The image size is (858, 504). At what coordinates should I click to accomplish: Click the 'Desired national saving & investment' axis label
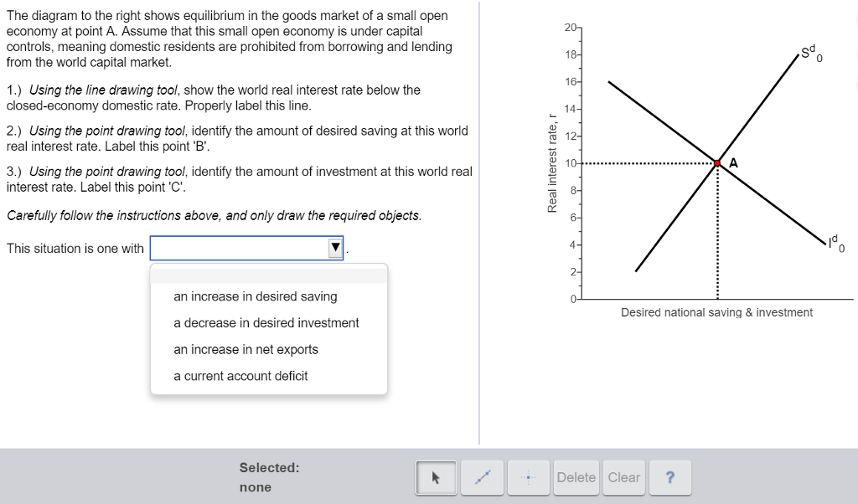tap(716, 312)
